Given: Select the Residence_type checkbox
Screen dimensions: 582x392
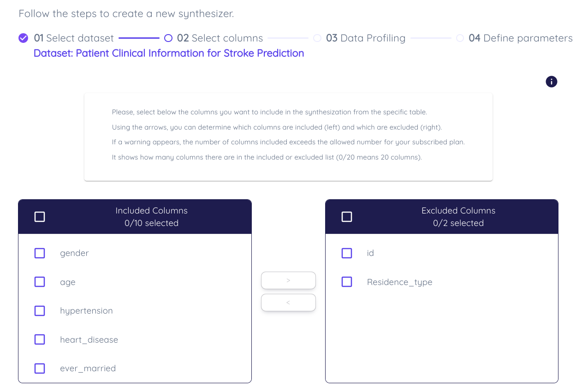Looking at the screenshot, I should point(347,282).
